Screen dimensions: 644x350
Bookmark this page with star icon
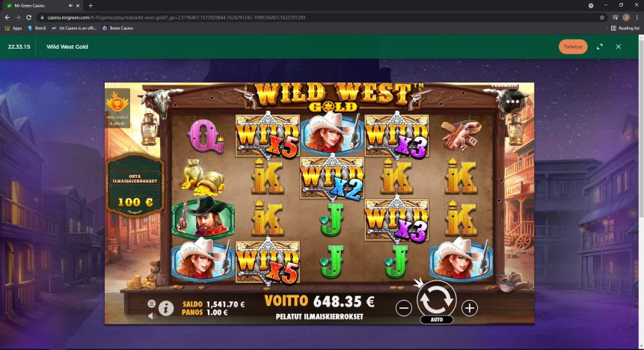601,18
